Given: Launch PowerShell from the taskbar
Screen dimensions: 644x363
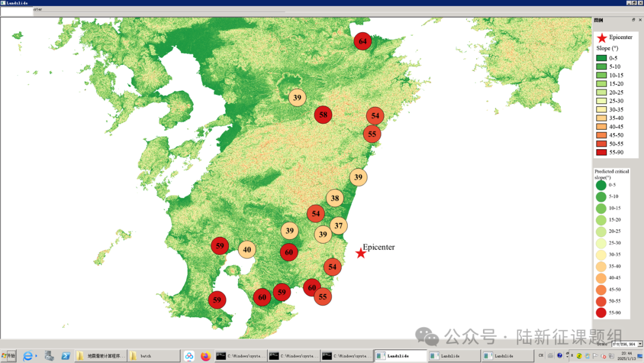Looking at the screenshot, I should [66, 356].
